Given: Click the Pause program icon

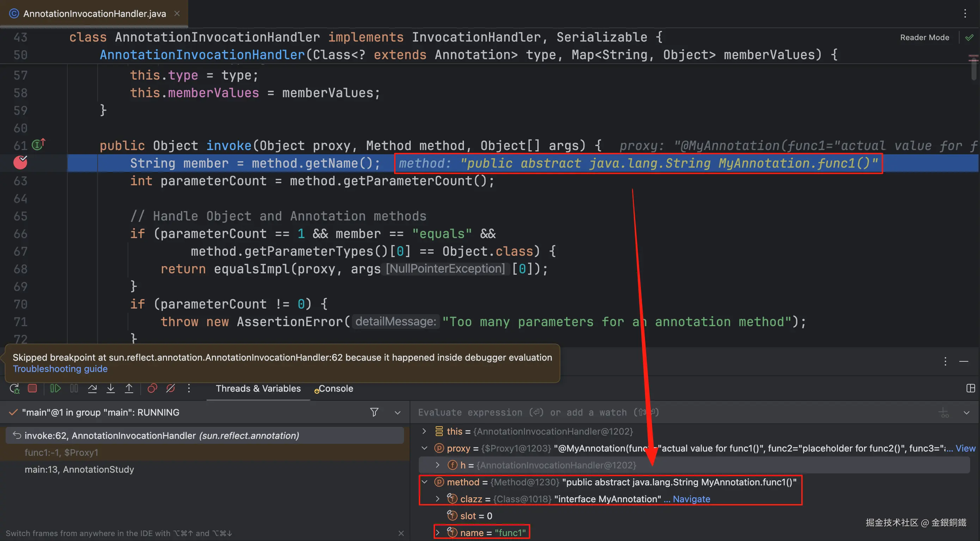Looking at the screenshot, I should click(74, 388).
